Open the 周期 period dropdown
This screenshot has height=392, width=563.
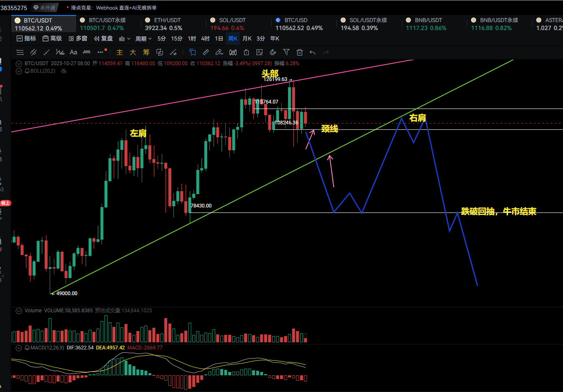[143, 39]
